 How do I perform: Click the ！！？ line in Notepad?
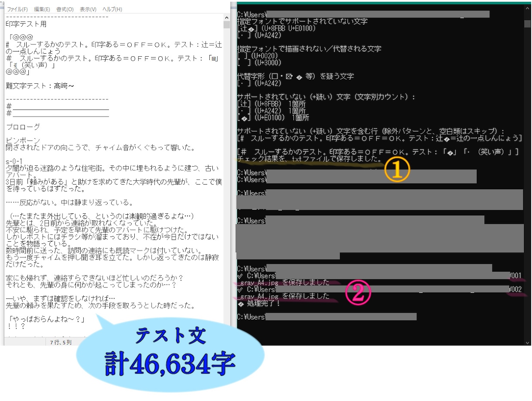(16, 326)
